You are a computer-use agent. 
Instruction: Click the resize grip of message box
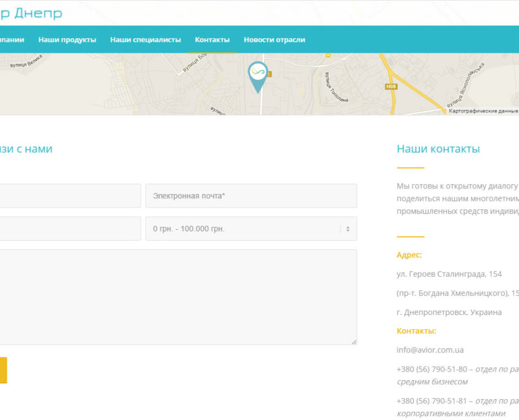(354, 342)
